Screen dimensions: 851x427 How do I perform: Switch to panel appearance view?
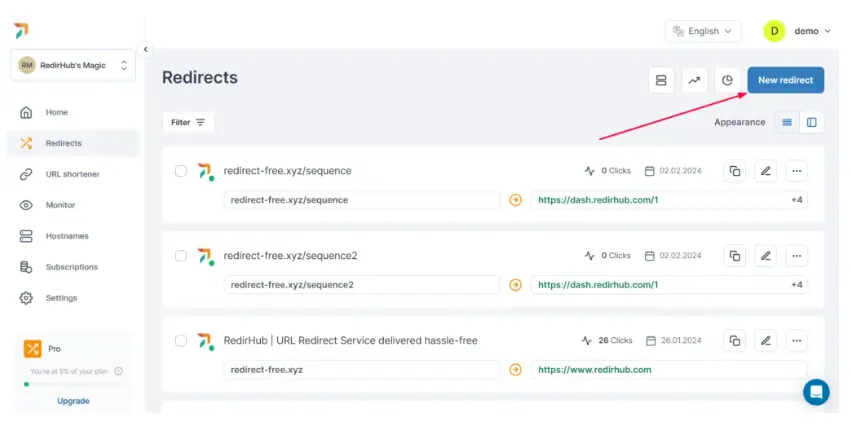[811, 123]
